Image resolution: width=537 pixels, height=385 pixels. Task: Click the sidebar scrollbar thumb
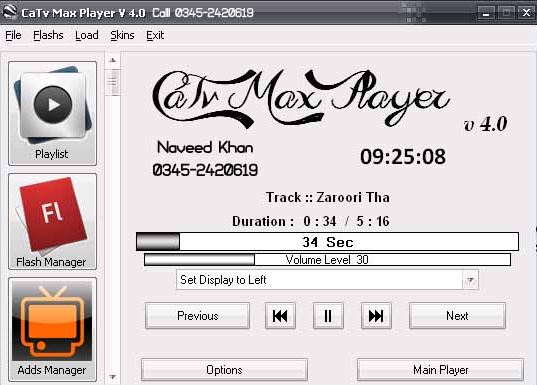pyautogui.click(x=113, y=82)
